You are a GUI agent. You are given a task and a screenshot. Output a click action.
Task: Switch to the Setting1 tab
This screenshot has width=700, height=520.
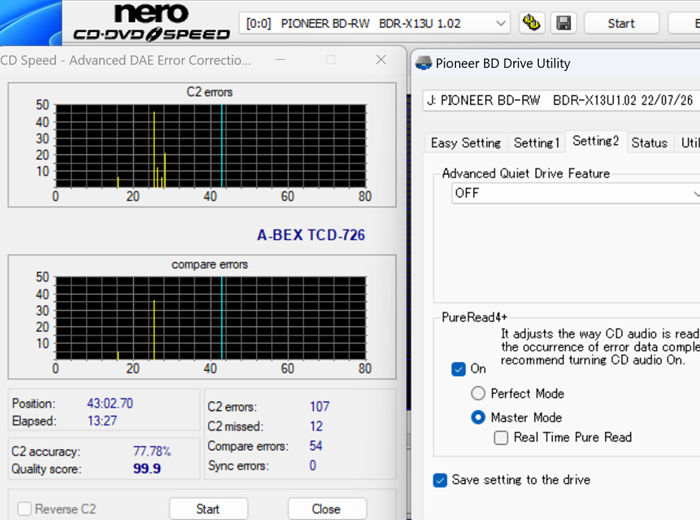coord(536,143)
